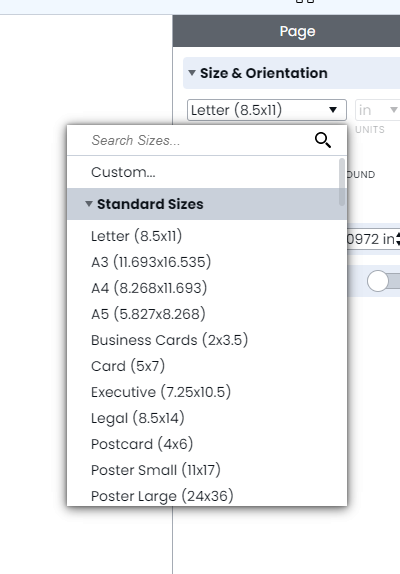Choose Card (5x7) size
The height and width of the screenshot is (574, 400).
tap(128, 366)
